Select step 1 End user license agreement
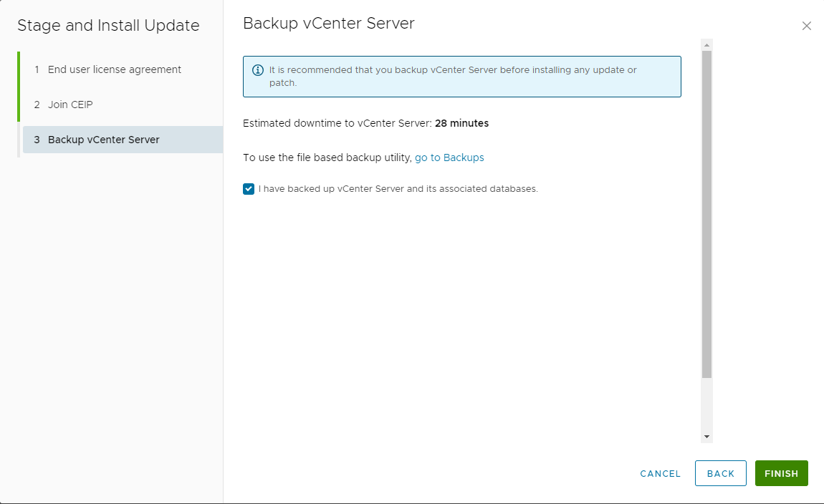 point(114,69)
